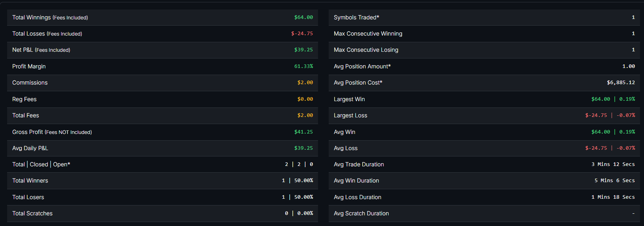Select the Reg Fees $0.00 value

tap(305, 99)
